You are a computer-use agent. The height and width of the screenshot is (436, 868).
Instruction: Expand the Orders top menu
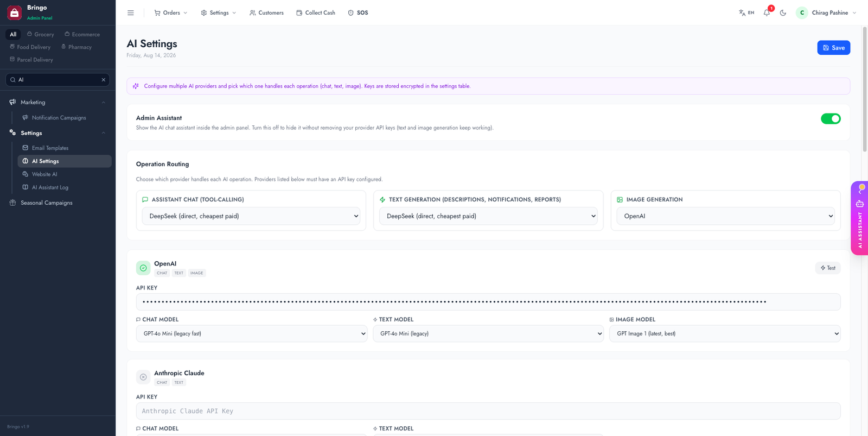point(171,12)
